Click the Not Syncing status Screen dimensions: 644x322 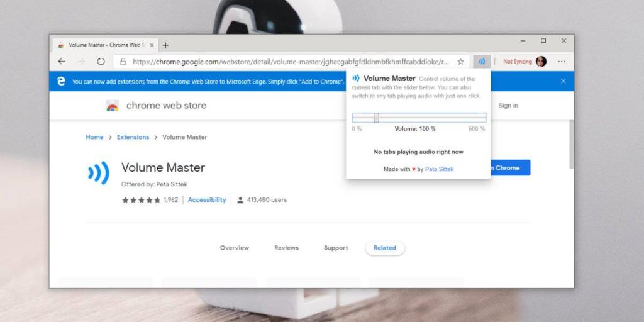click(518, 62)
